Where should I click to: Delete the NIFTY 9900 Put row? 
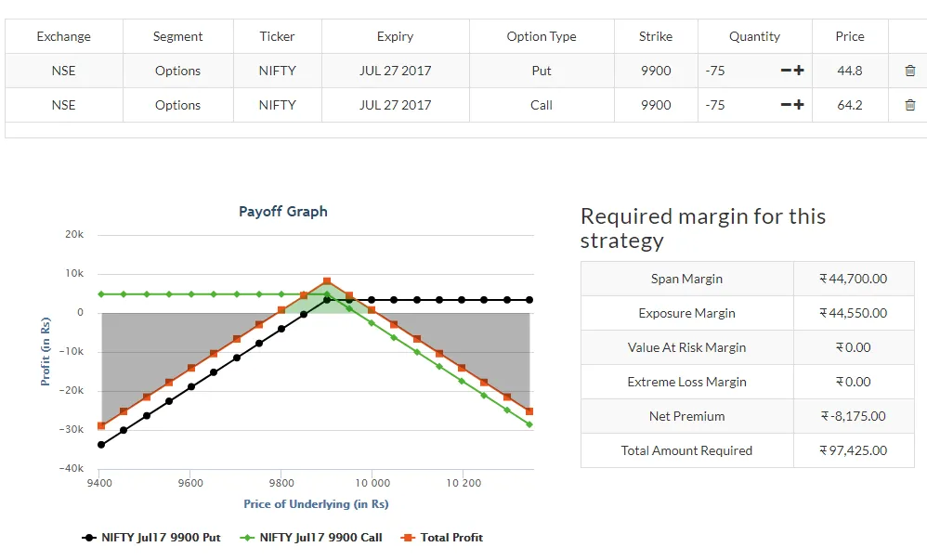point(909,71)
